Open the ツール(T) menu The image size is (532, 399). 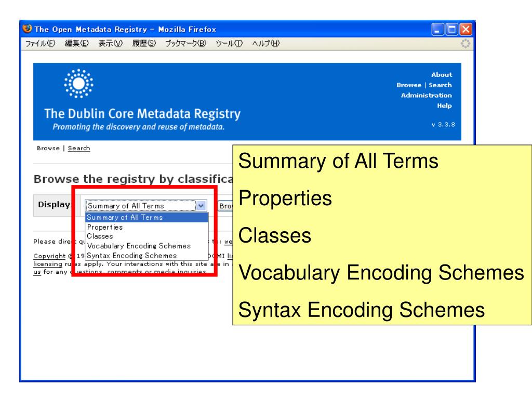[x=229, y=44]
